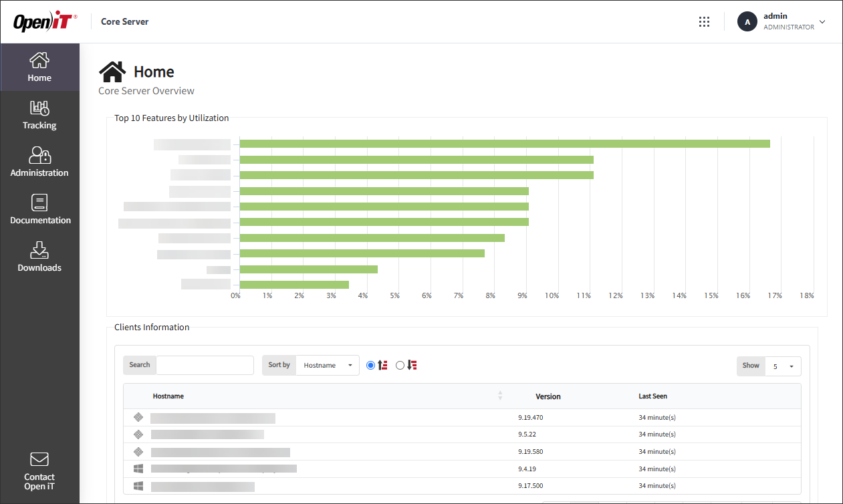Open the Sort by Hostname dropdown
Image resolution: width=843 pixels, height=504 pixels.
[328, 365]
